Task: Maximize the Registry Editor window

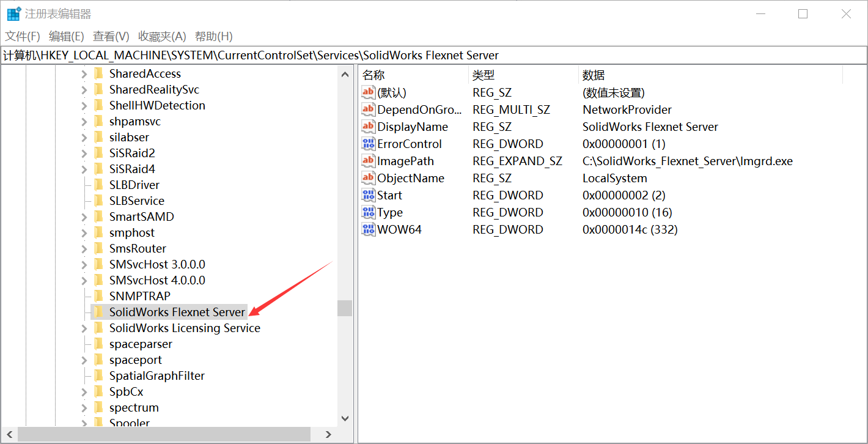Action: pos(803,13)
